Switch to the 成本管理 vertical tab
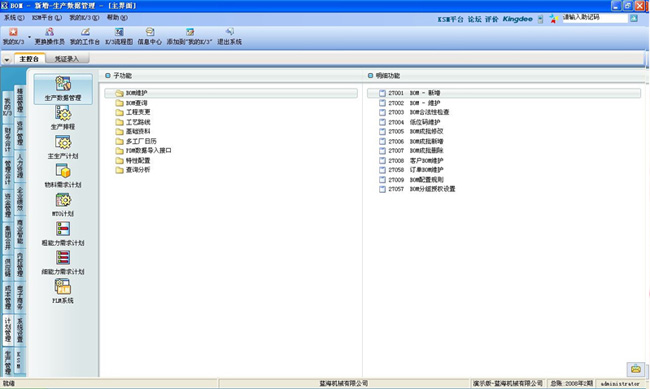The image size is (650, 389). (x=7, y=297)
